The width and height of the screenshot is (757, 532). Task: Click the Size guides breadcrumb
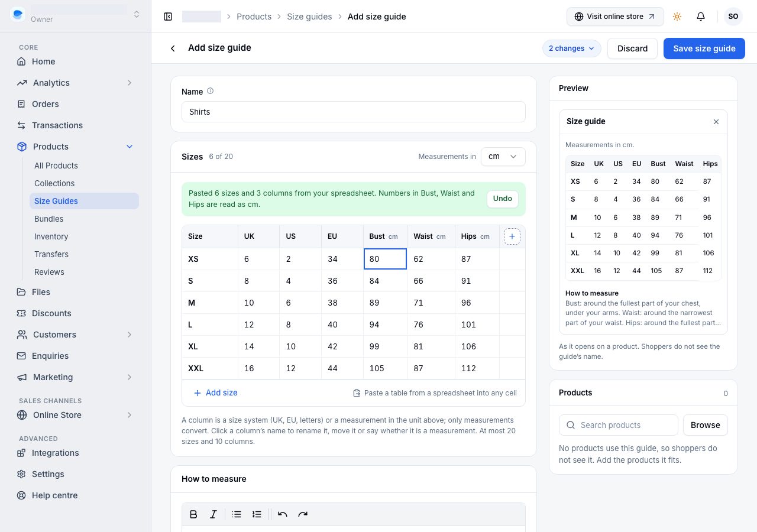(309, 17)
